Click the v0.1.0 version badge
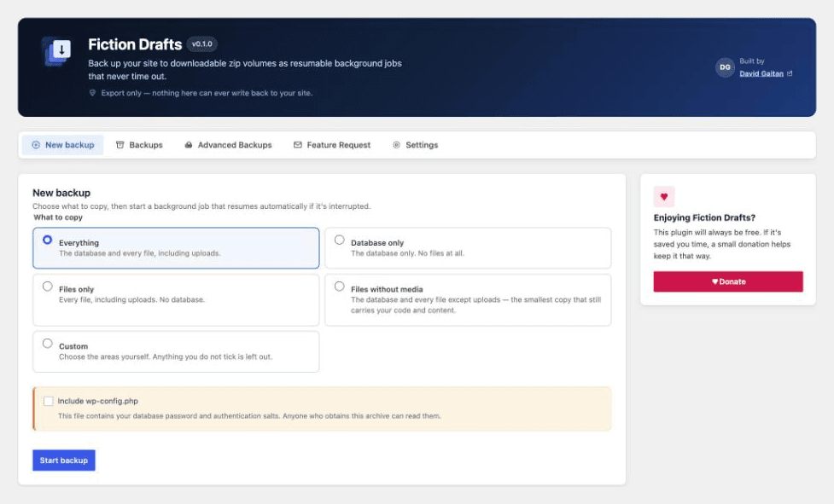This screenshot has height=504, width=834. point(202,44)
